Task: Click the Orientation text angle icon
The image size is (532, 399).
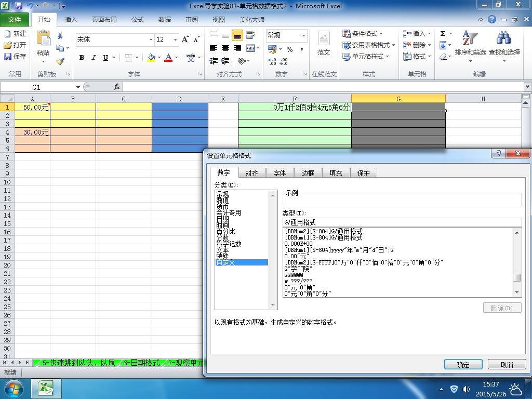Action: point(242,61)
